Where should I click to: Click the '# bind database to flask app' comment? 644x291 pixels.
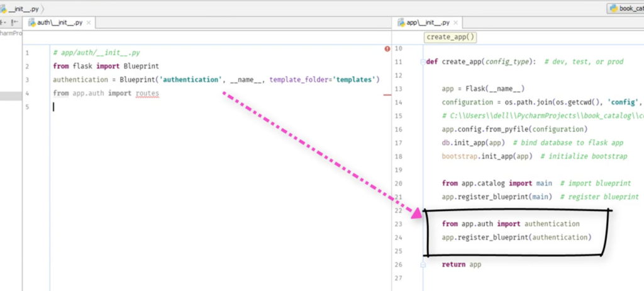568,143
